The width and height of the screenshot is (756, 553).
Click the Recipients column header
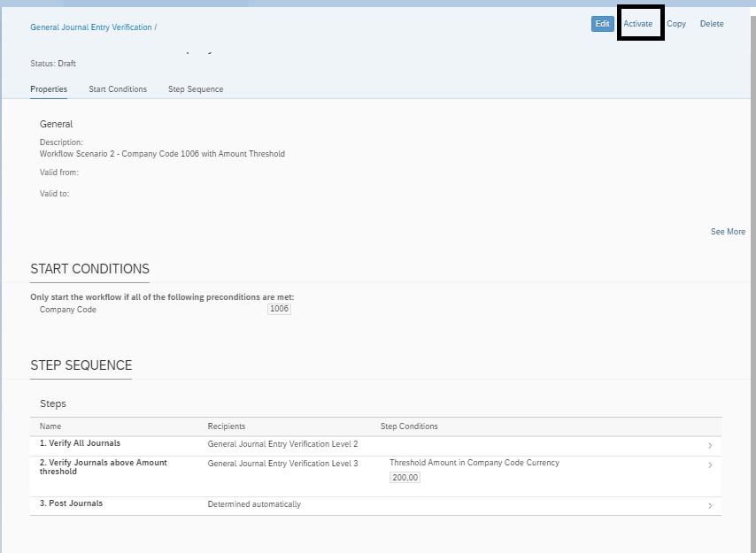click(226, 426)
